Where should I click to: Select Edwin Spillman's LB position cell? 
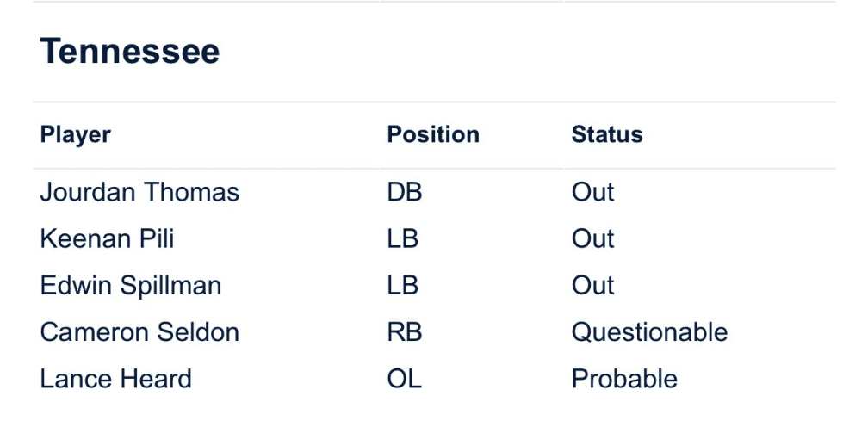[x=402, y=286]
